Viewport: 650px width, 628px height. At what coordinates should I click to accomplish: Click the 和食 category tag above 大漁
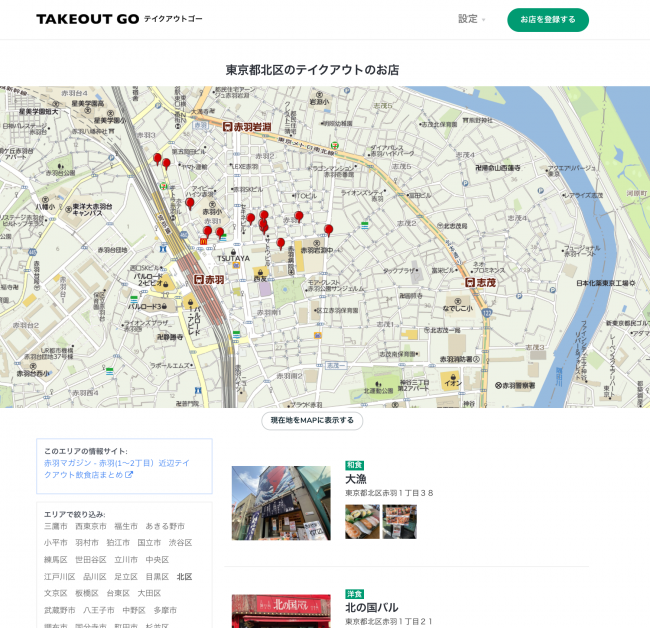(354, 465)
